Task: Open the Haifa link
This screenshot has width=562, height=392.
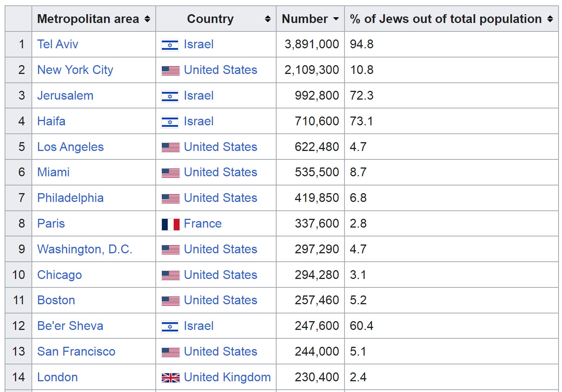Action: (x=51, y=121)
